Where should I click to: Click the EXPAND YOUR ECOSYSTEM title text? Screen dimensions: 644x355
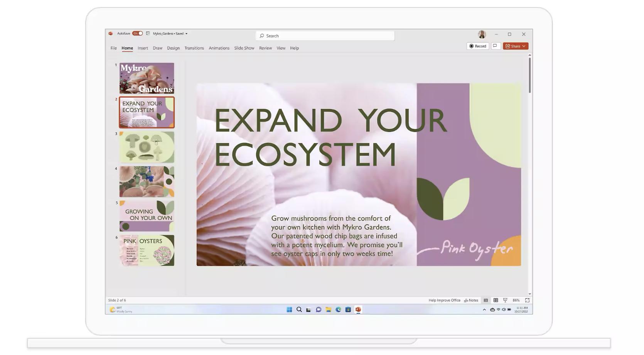point(330,137)
